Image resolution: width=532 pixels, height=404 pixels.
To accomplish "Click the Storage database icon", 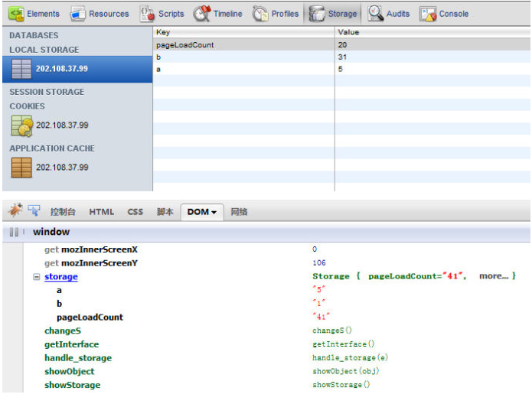I will [317, 14].
